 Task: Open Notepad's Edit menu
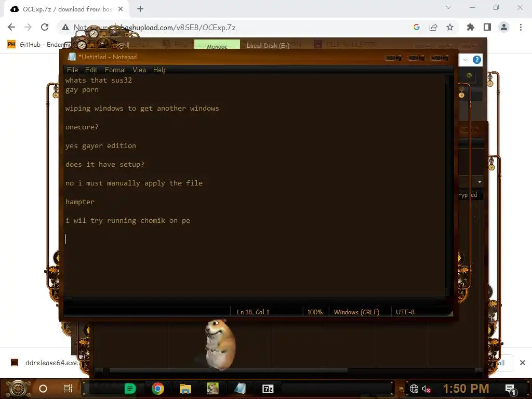coord(91,70)
